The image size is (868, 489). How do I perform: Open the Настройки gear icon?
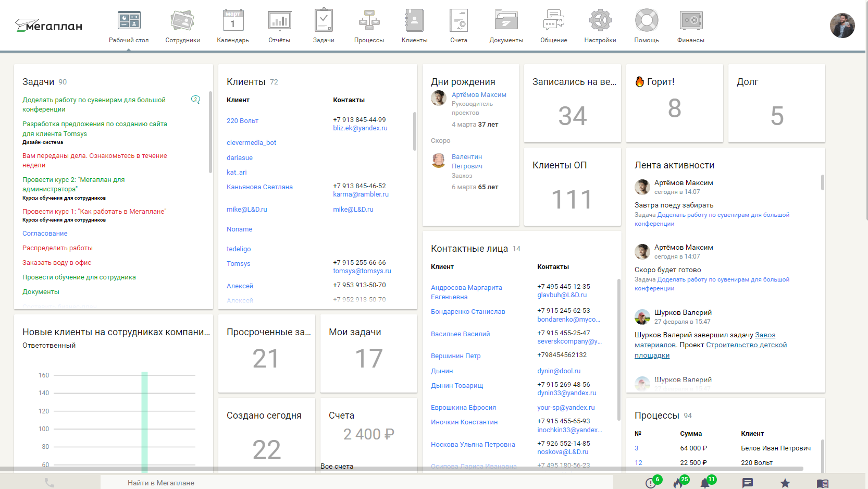pos(600,21)
